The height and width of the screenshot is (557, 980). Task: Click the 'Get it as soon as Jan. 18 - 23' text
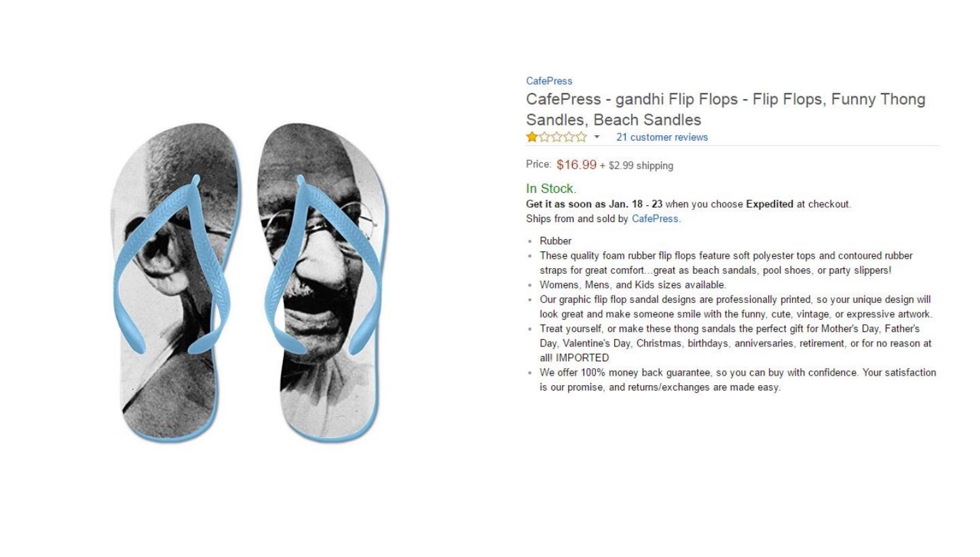tap(595, 204)
